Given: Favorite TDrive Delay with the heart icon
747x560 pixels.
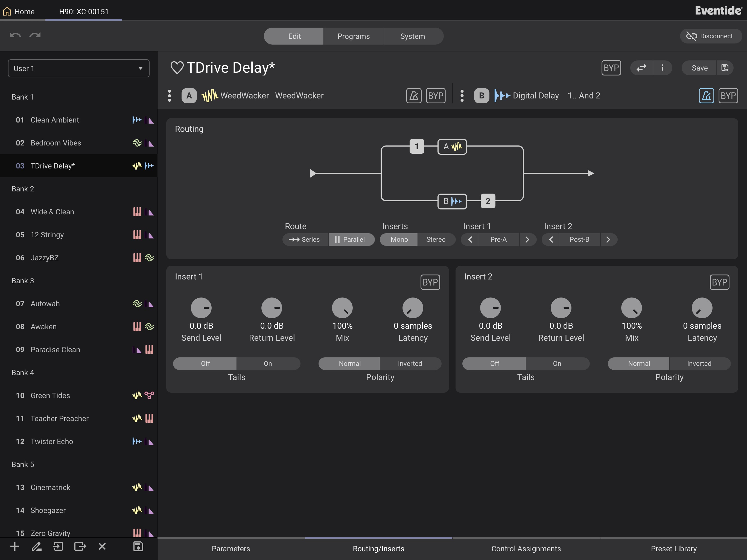Looking at the screenshot, I should (177, 68).
